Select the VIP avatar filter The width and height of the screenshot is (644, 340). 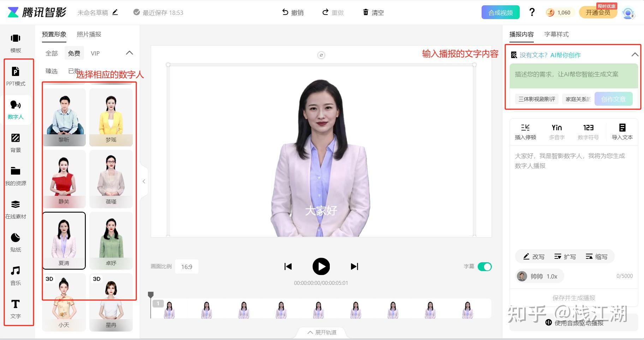point(95,53)
